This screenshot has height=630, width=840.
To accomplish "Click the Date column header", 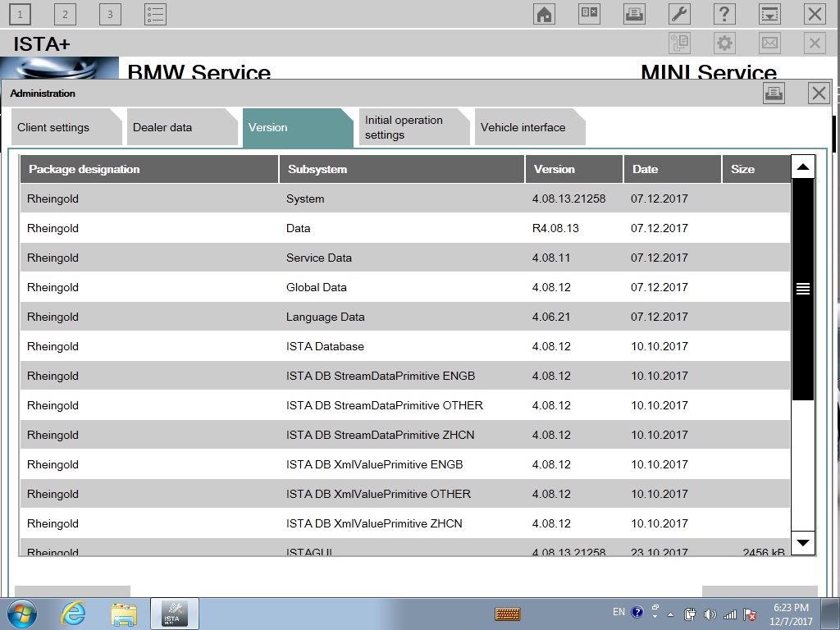I will pyautogui.click(x=673, y=169).
